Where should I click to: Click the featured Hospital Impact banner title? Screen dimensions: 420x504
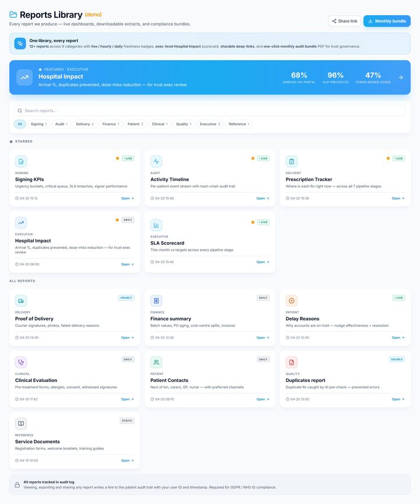[61, 77]
